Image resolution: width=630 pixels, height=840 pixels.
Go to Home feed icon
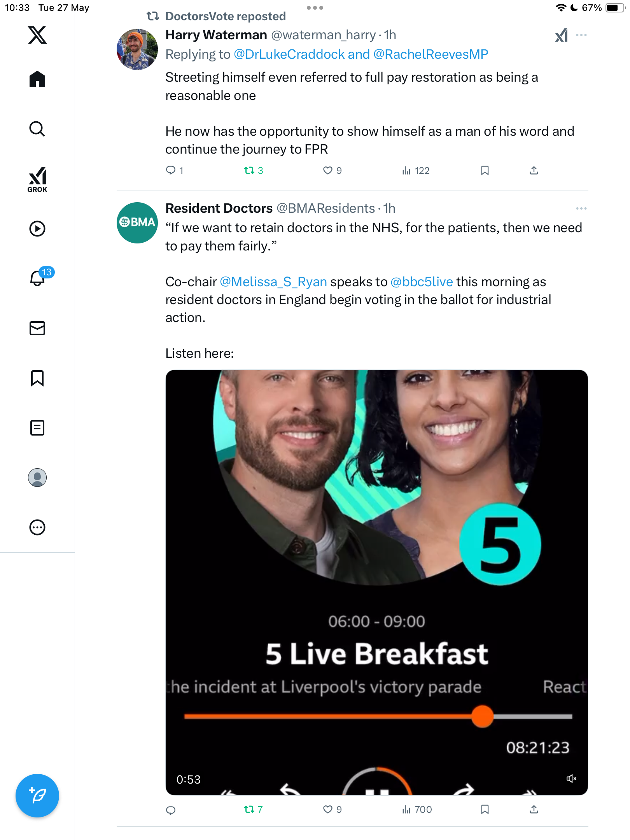pos(37,79)
